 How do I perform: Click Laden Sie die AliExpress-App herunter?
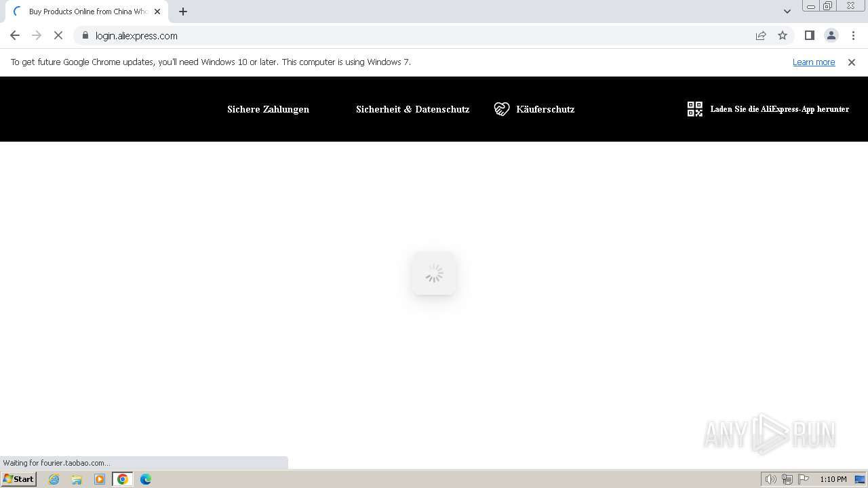[779, 109]
